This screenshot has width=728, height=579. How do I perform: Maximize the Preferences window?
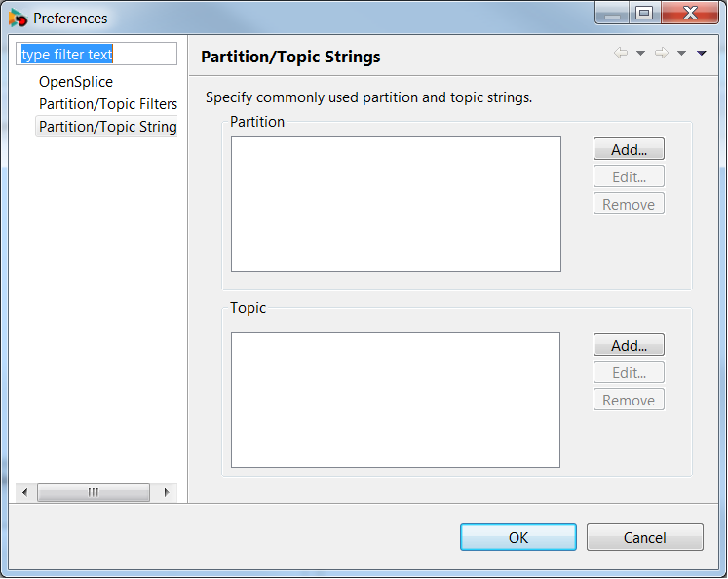pyautogui.click(x=644, y=13)
